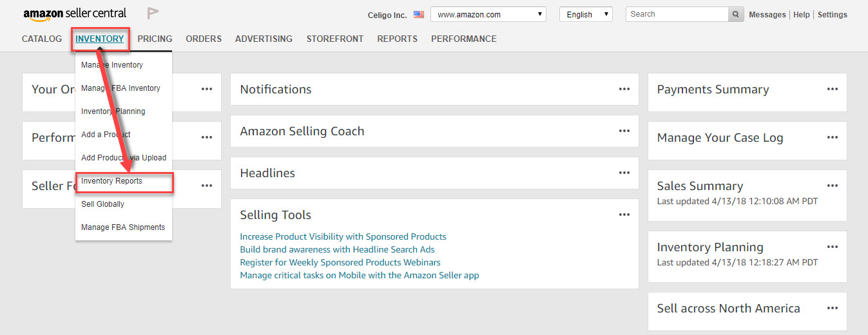Image resolution: width=868 pixels, height=335 pixels.
Task: Open Increase Product Visibility with Sponsored Products
Action: click(x=343, y=236)
